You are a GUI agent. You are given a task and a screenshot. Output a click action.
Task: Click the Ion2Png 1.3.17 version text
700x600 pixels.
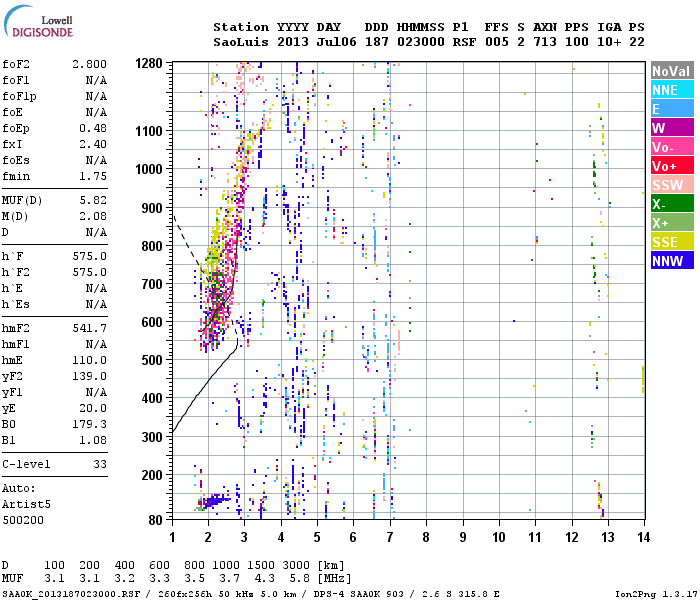pyautogui.click(x=654, y=594)
